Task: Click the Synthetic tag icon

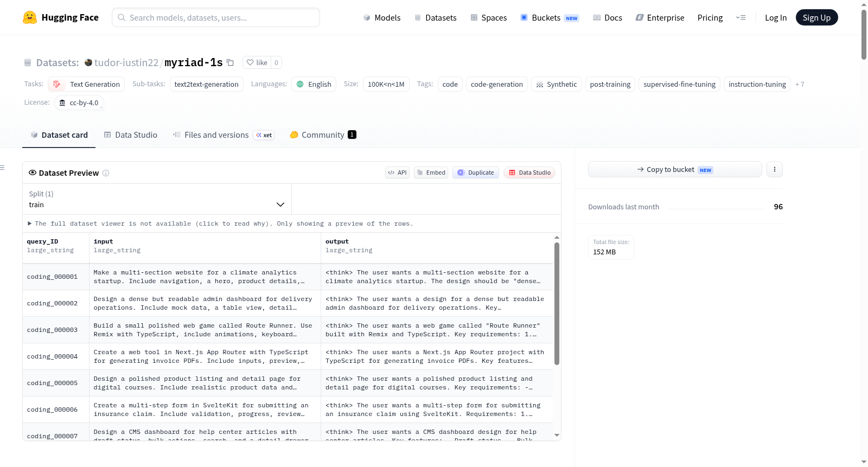Action: click(x=540, y=85)
